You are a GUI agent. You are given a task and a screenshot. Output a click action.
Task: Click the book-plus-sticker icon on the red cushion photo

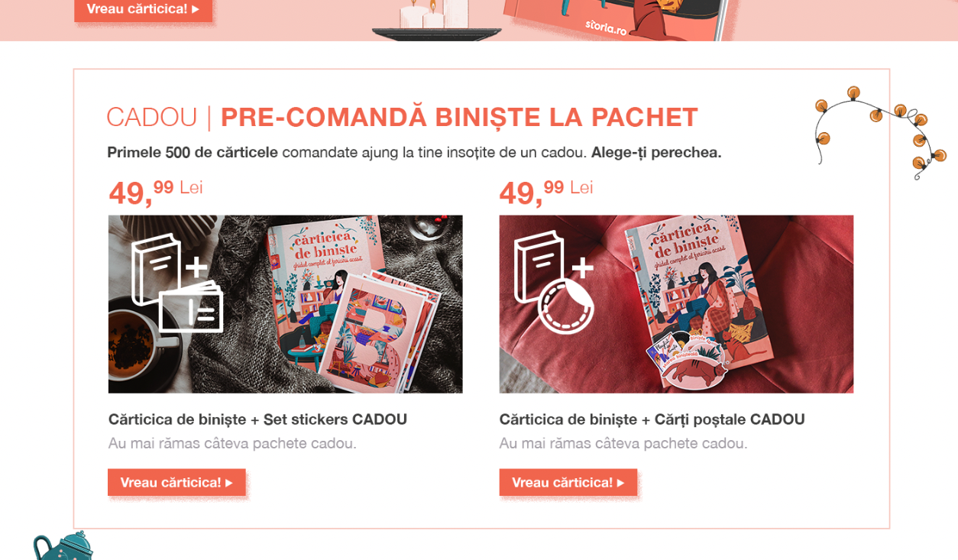554,282
